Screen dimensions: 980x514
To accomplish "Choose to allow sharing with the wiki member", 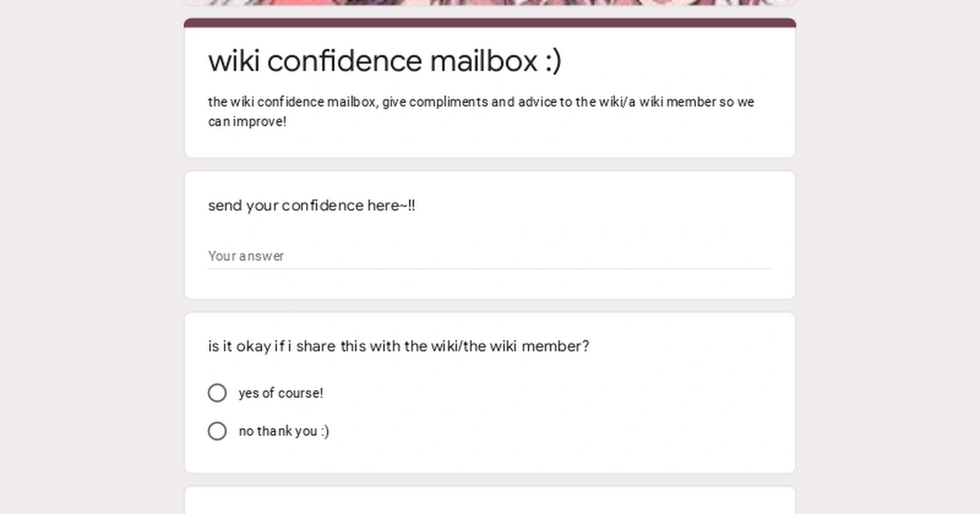I will [x=217, y=392].
